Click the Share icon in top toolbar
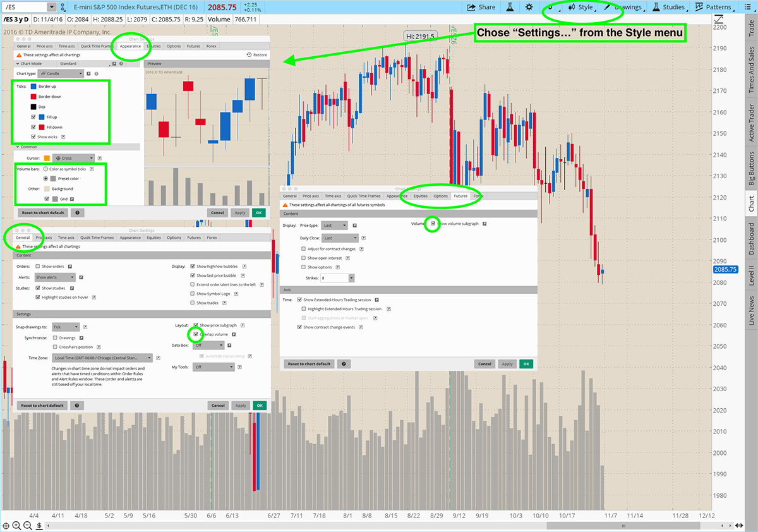The image size is (758, 532). click(471, 7)
